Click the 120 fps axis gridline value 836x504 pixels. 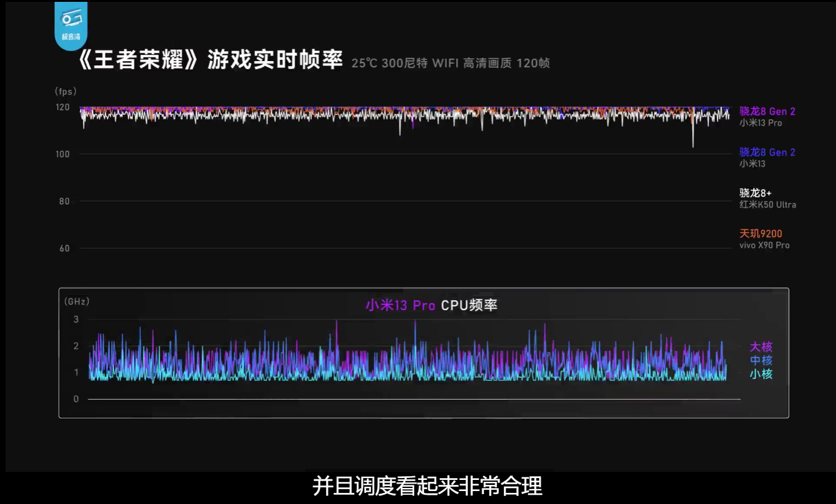click(x=64, y=107)
